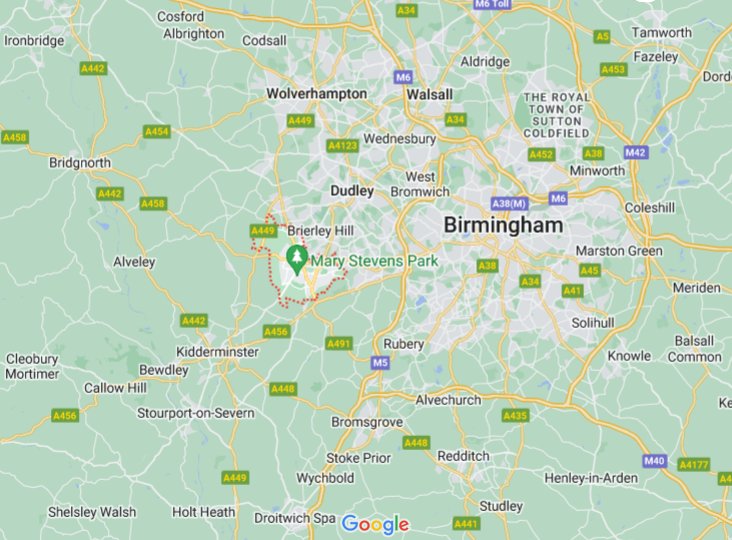
Task: Click the Kidderminster town label
Action: (x=217, y=352)
